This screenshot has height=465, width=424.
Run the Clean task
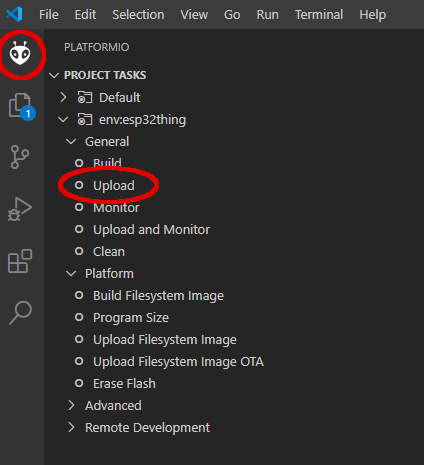109,252
